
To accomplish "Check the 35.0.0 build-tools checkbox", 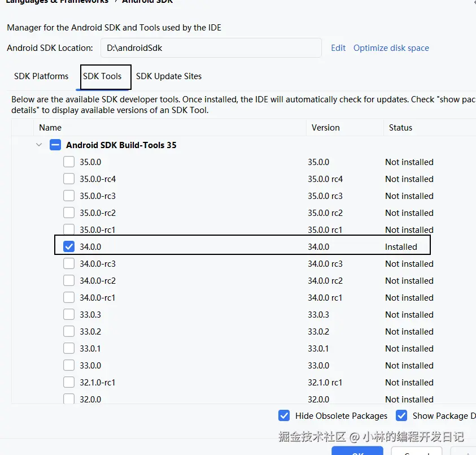I will coord(69,162).
